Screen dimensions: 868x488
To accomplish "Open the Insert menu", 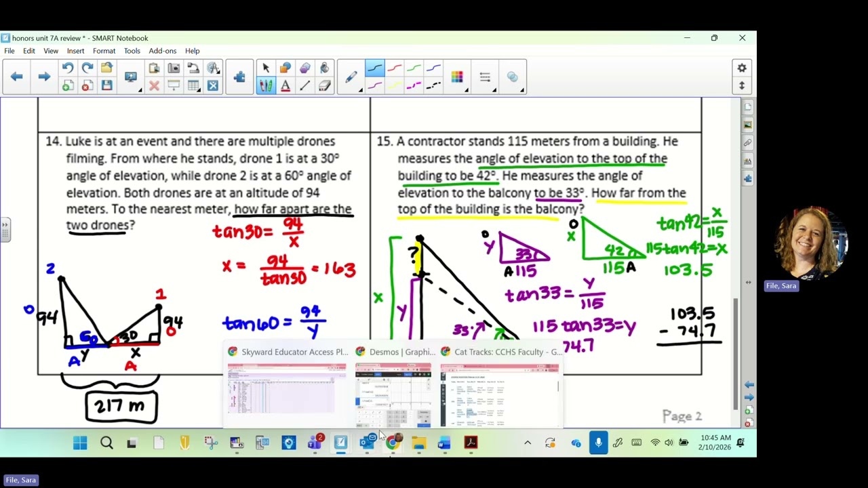I will (x=75, y=51).
